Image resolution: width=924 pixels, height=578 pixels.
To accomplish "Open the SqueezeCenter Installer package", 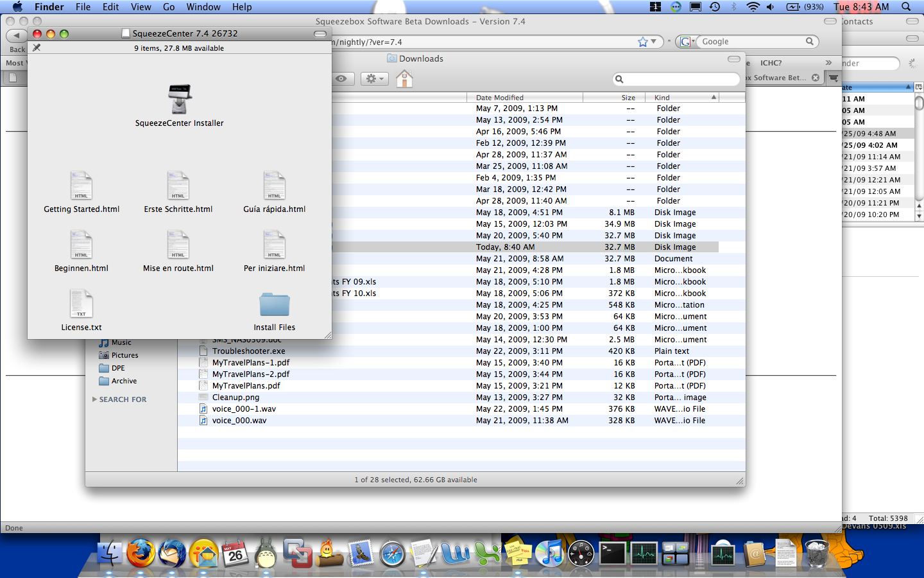I will [180, 100].
